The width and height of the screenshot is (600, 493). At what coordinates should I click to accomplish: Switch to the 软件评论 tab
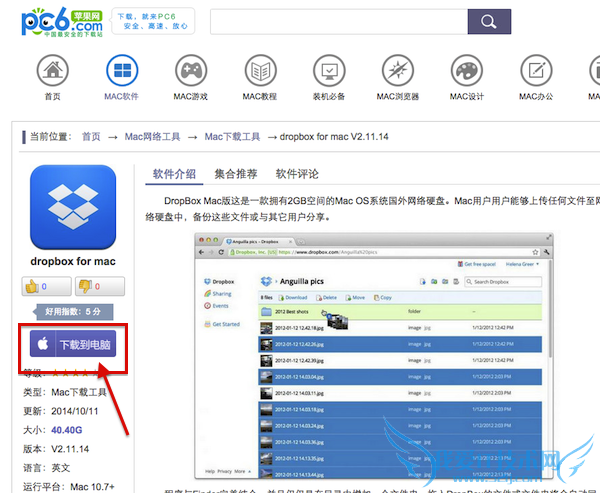tap(297, 174)
